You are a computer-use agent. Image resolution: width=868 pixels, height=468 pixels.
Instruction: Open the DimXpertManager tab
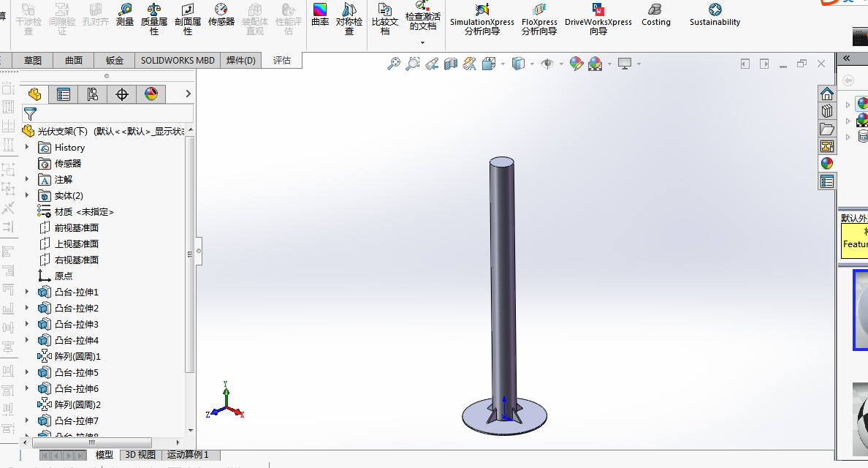point(122,94)
